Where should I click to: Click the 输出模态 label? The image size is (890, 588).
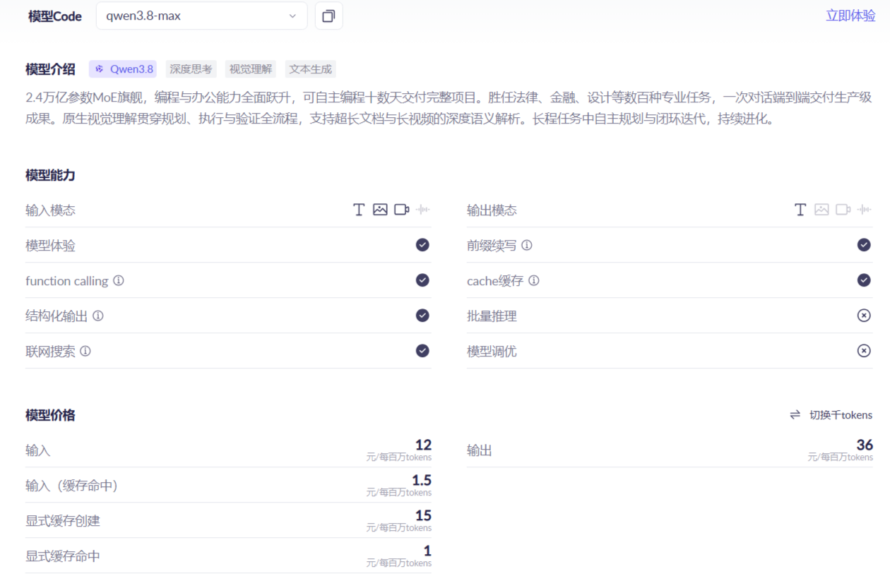point(492,210)
